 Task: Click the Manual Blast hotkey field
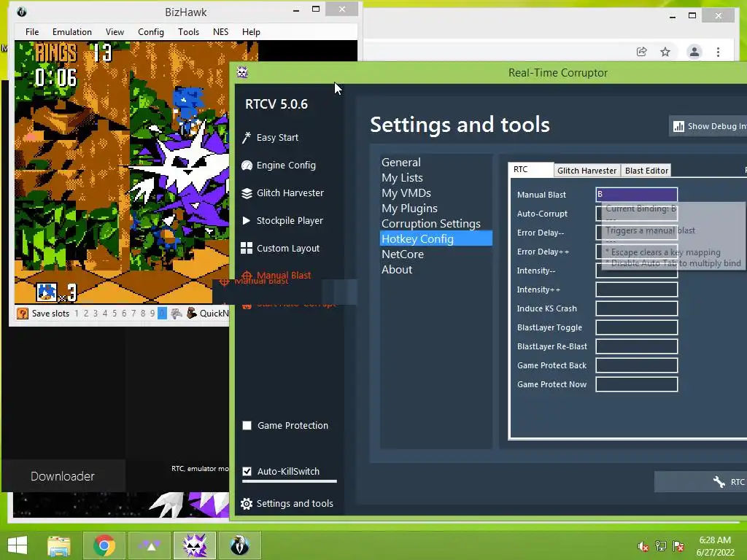[x=636, y=194]
